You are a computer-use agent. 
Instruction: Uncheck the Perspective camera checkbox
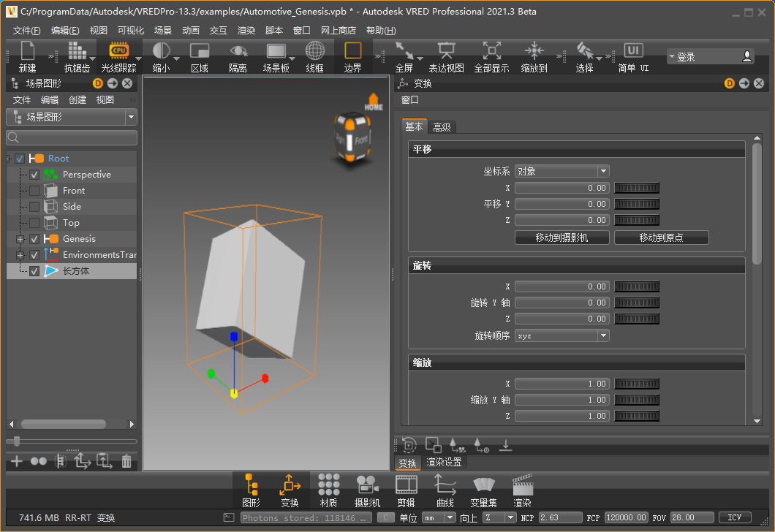pos(34,175)
